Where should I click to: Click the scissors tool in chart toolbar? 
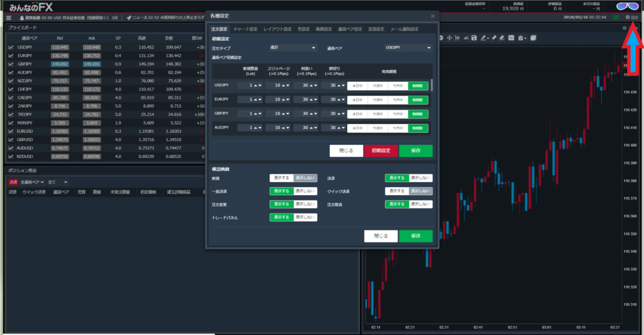point(466,38)
